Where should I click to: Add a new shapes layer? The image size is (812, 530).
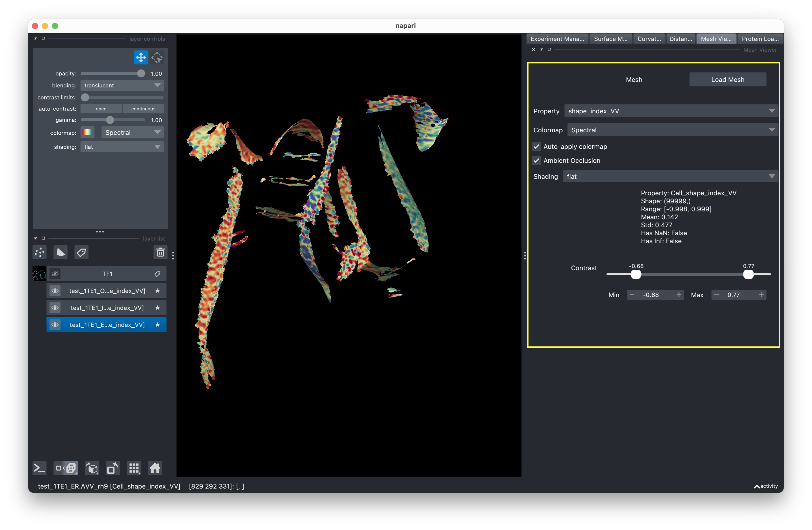(60, 253)
